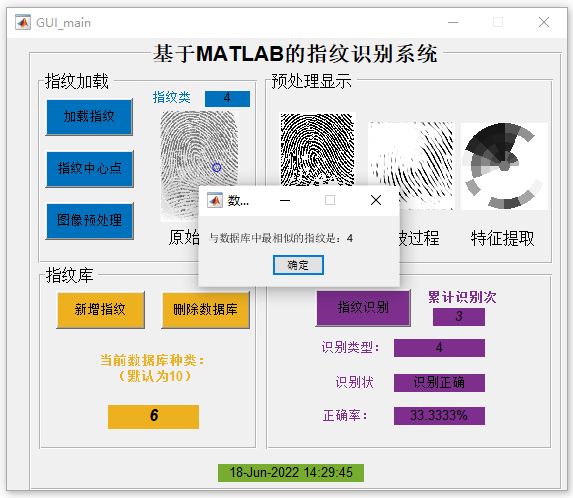Close the result message dialog
The width and height of the screenshot is (573, 498).
pos(376,200)
